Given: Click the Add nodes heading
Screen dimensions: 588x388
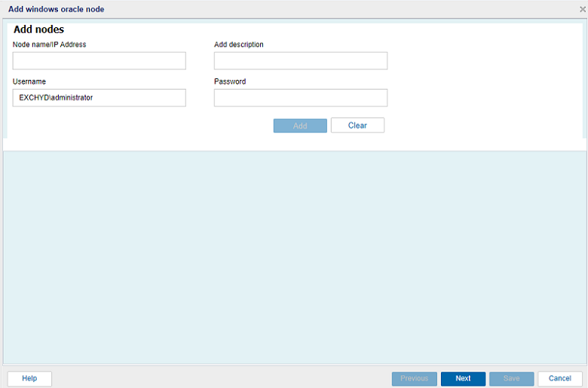Looking at the screenshot, I should (39, 29).
